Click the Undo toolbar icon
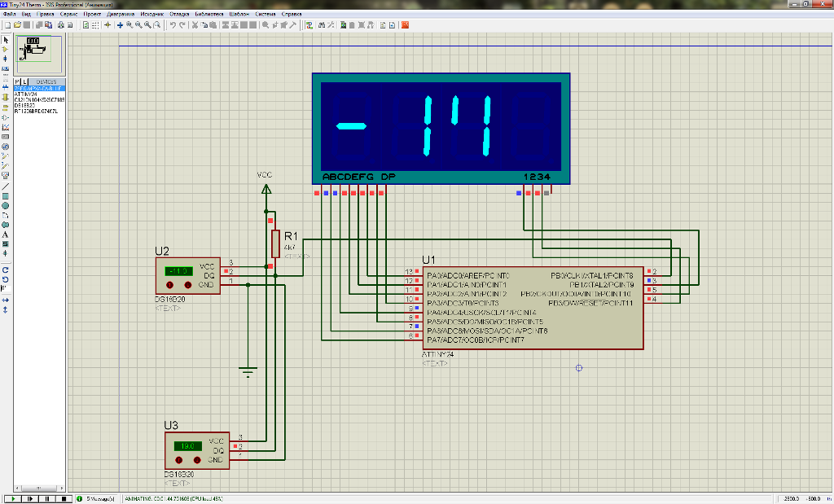 [x=172, y=25]
